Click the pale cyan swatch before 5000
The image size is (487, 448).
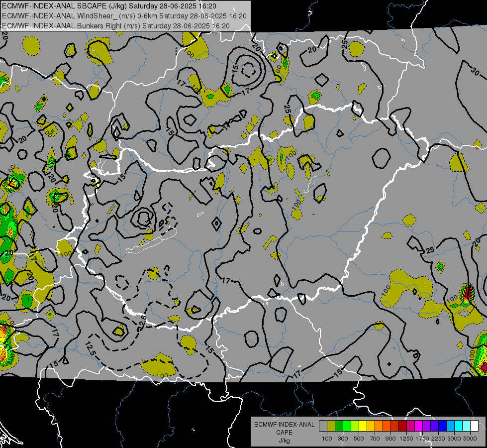(467, 426)
